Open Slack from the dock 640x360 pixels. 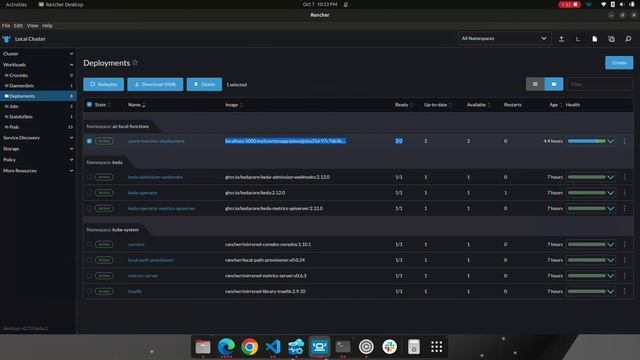pos(389,347)
